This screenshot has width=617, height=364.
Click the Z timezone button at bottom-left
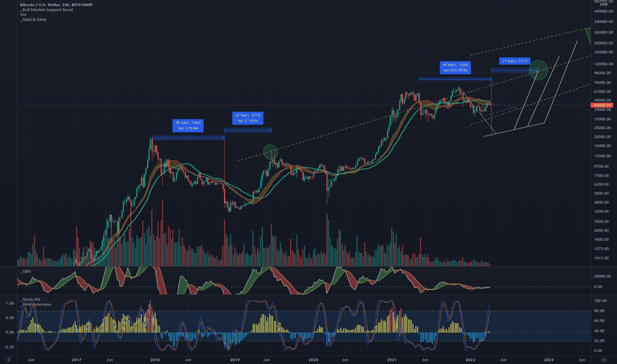pos(8,359)
